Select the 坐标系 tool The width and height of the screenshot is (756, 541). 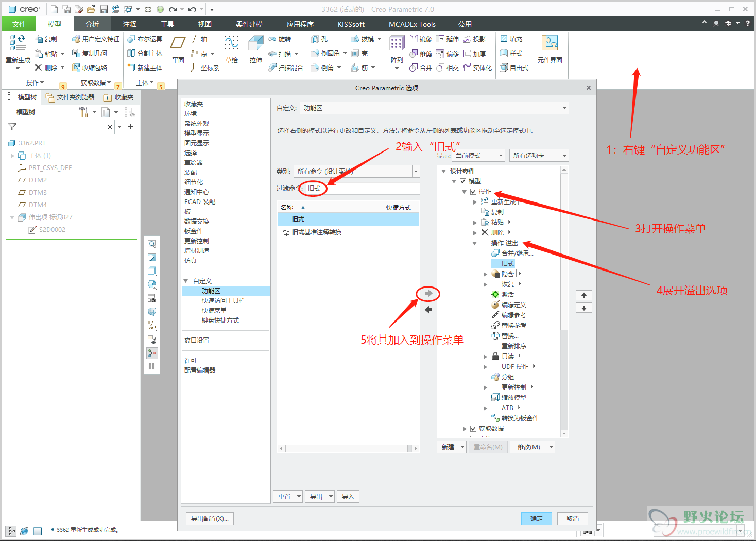pos(204,68)
